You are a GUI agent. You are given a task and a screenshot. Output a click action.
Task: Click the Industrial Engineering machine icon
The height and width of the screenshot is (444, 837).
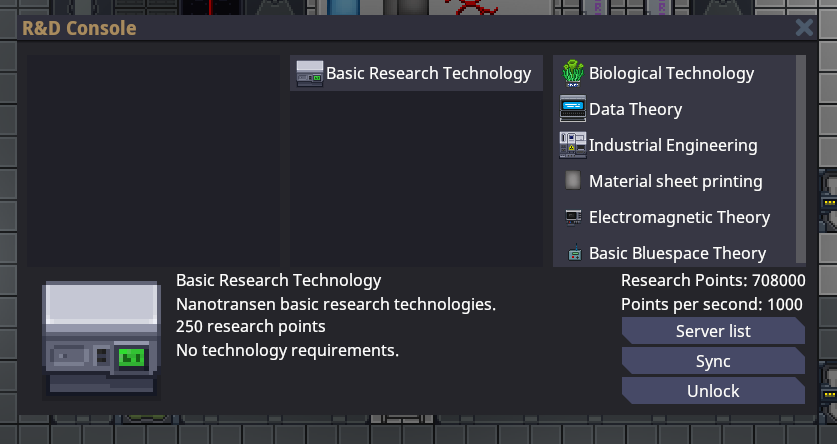[x=573, y=145]
